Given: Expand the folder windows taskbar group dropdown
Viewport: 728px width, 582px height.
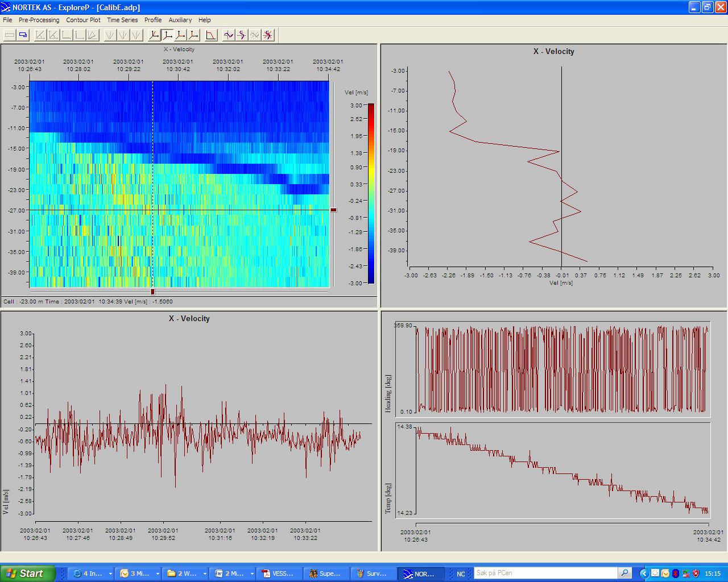Looking at the screenshot, I should tap(204, 574).
